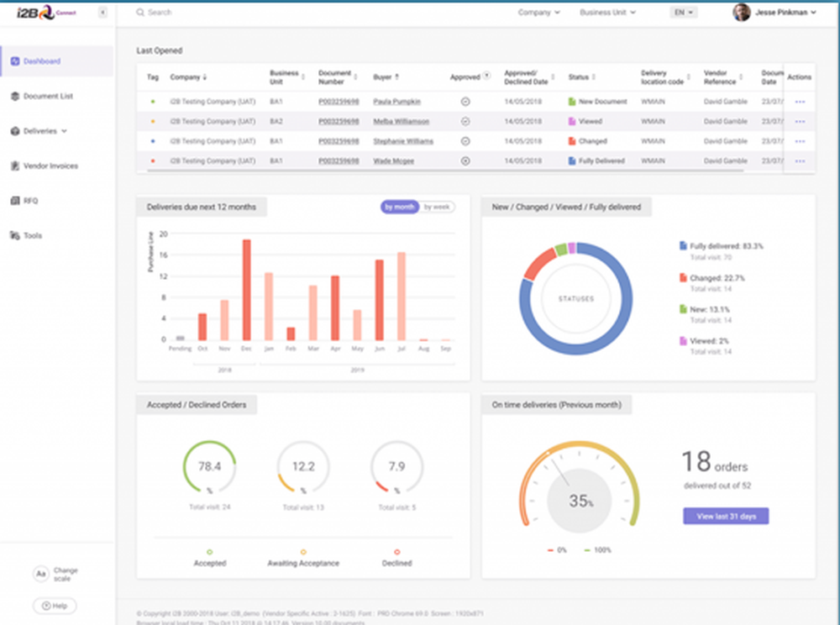The image size is (840, 625).
Task: Click Jesse Pinkman's avatar photo
Action: pyautogui.click(x=742, y=13)
